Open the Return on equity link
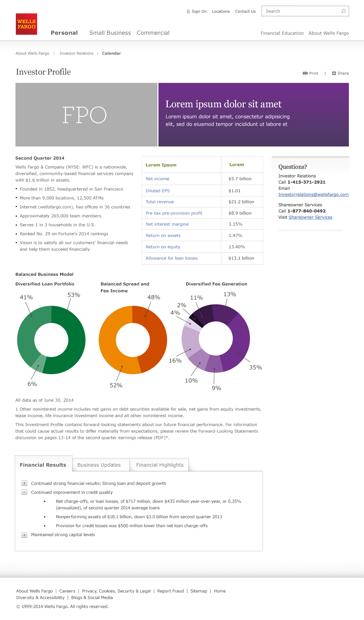The image size is (364, 620). pyautogui.click(x=163, y=247)
